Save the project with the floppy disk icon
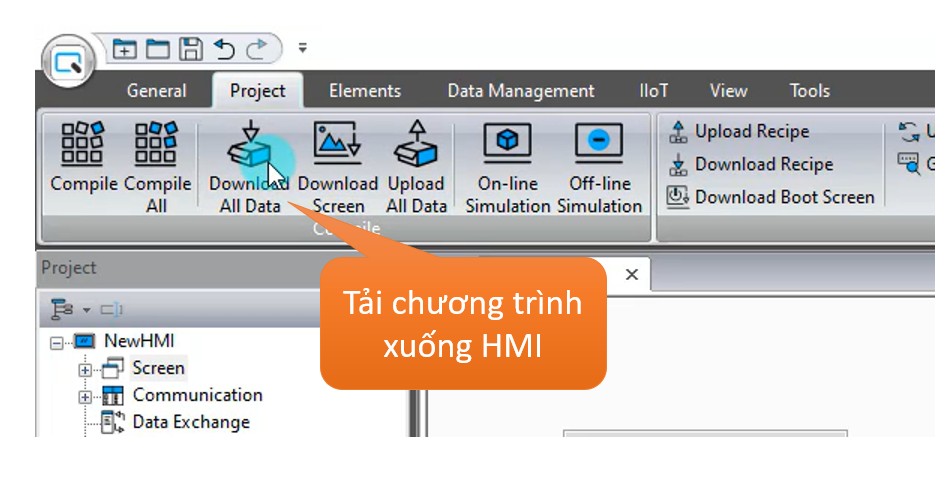 190,49
